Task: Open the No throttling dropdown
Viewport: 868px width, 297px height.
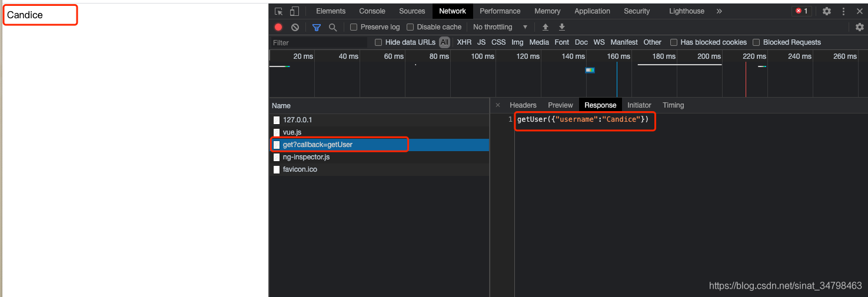Action: click(x=500, y=27)
